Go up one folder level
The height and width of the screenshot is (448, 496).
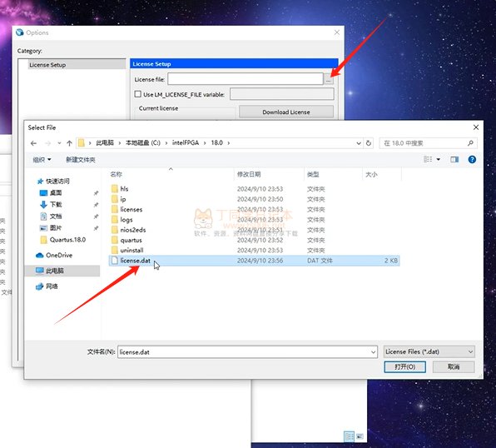click(69, 143)
